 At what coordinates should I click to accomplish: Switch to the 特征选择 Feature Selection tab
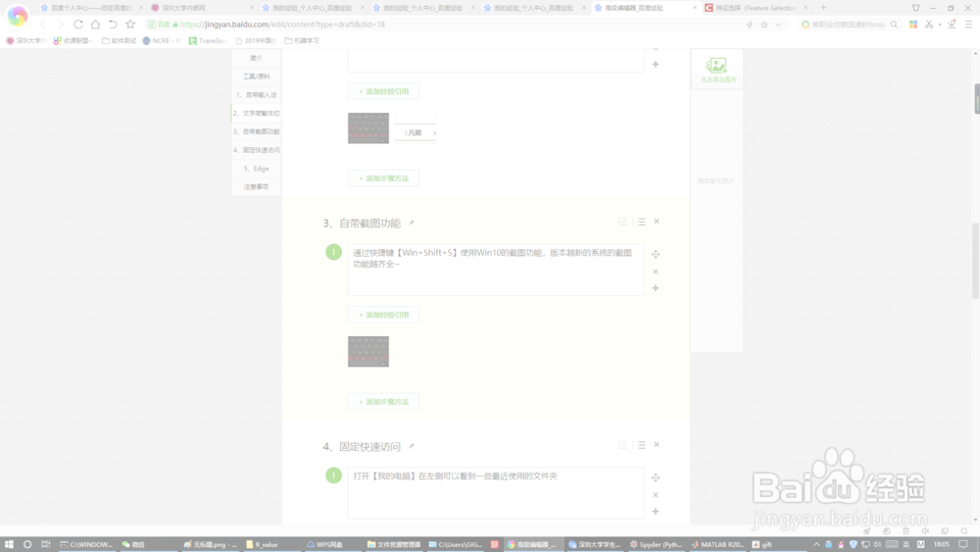[x=757, y=8]
